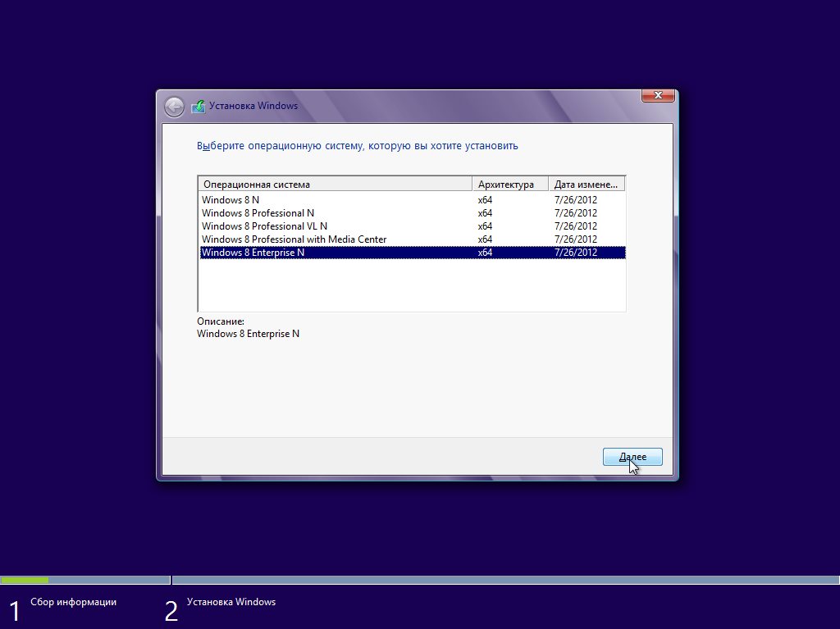Click x64 in the Windows 8 Professional N row

(x=485, y=212)
